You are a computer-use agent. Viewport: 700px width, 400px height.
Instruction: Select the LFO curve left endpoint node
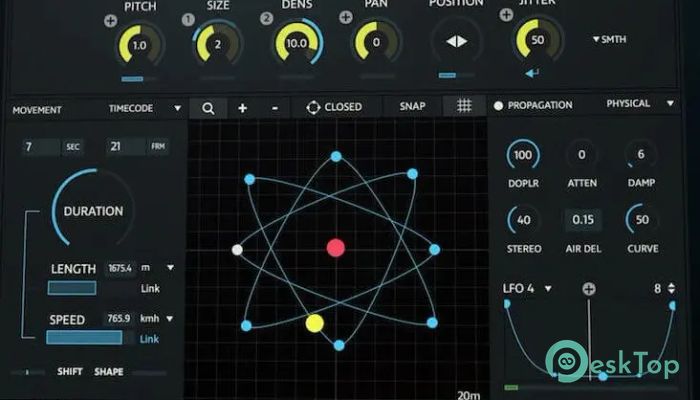[x=507, y=304]
